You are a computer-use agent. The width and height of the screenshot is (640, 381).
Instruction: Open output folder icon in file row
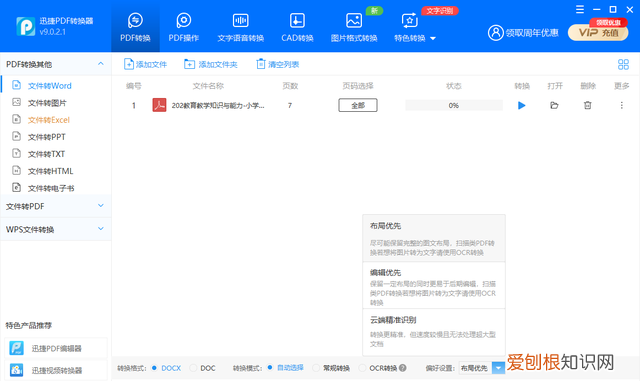click(x=554, y=105)
